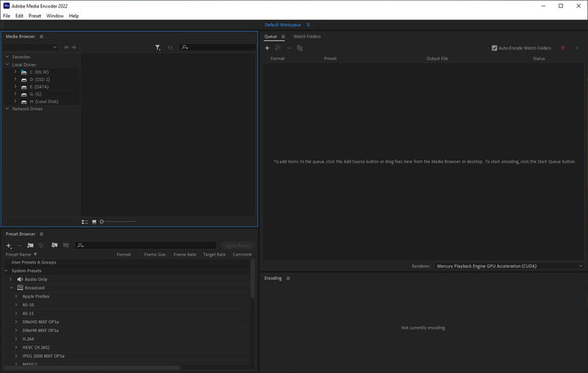Click the Media Browser back arrow
588x373 pixels.
66,47
